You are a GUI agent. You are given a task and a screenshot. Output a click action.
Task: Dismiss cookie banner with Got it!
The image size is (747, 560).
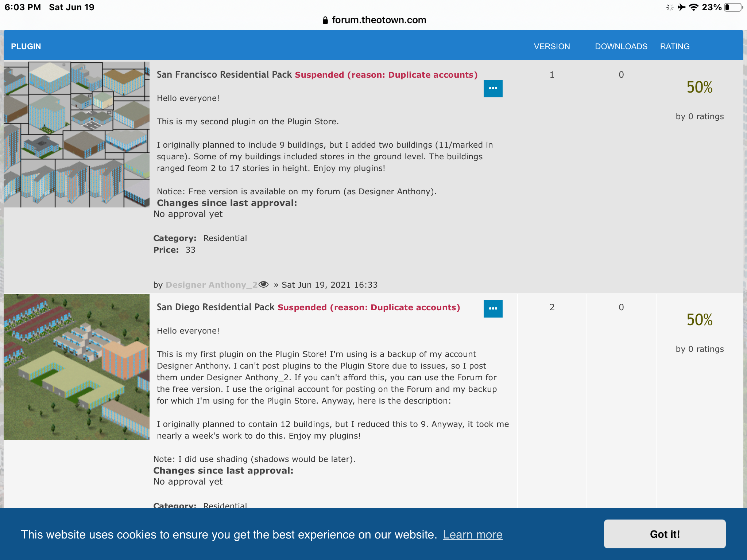pos(665,534)
